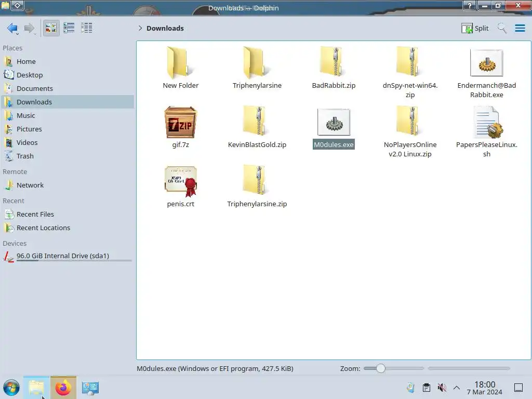Click the status bar file info text
Viewport: 532px width, 399px height.
[215, 369]
